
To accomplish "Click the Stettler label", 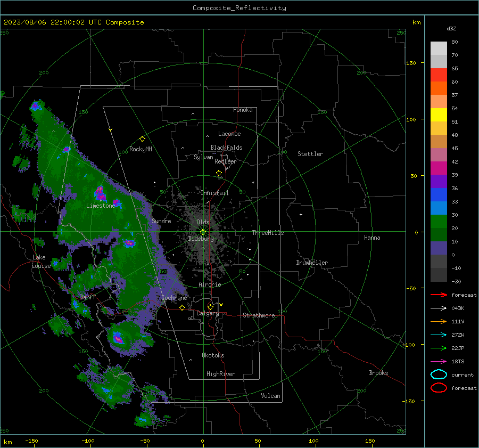I will coord(310,154).
